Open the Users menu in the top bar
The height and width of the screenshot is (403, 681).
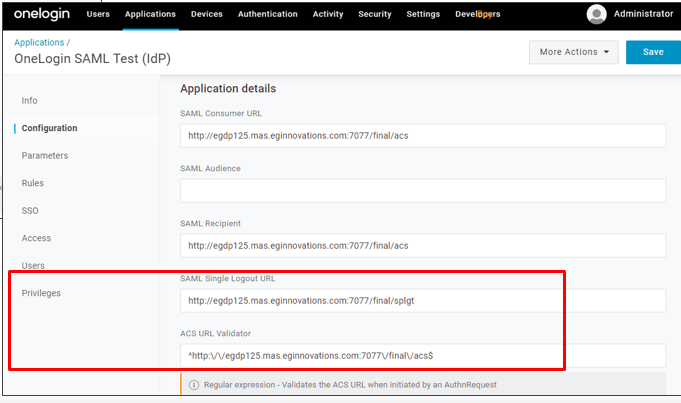click(98, 14)
